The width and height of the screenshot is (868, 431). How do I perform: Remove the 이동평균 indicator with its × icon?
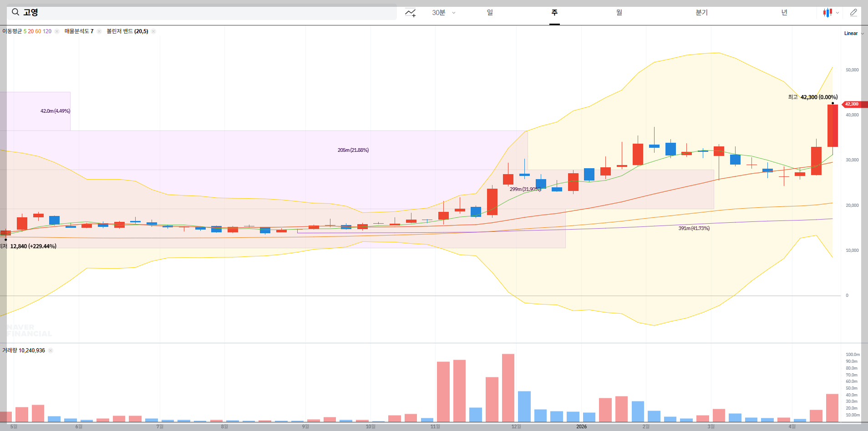(56, 31)
